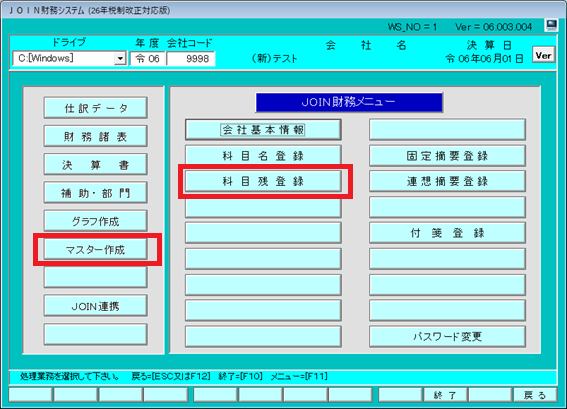Open 会社基本情報 screen

263,129
